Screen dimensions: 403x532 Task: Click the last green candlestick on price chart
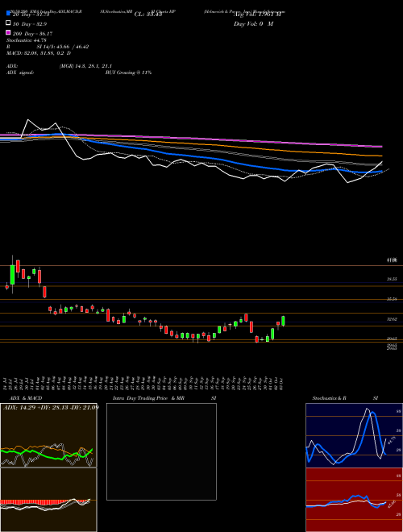click(x=283, y=321)
